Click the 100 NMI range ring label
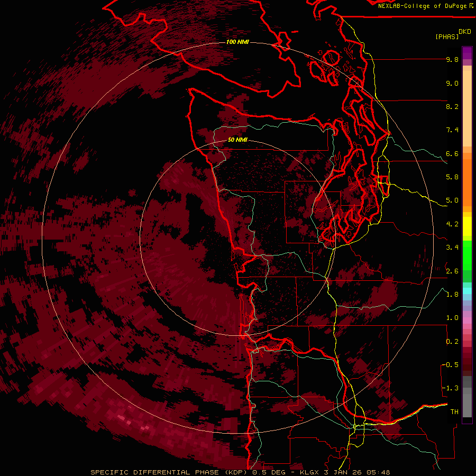The height and width of the screenshot is (476, 476). [237, 42]
